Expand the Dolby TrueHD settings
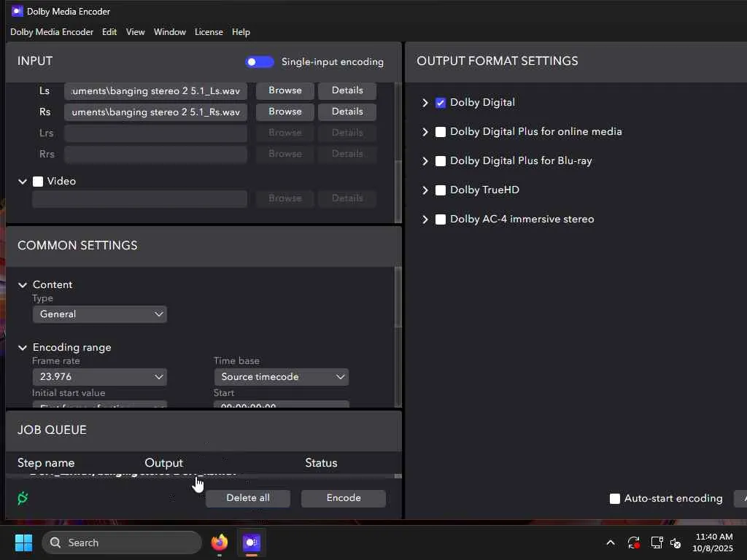 [x=425, y=190]
